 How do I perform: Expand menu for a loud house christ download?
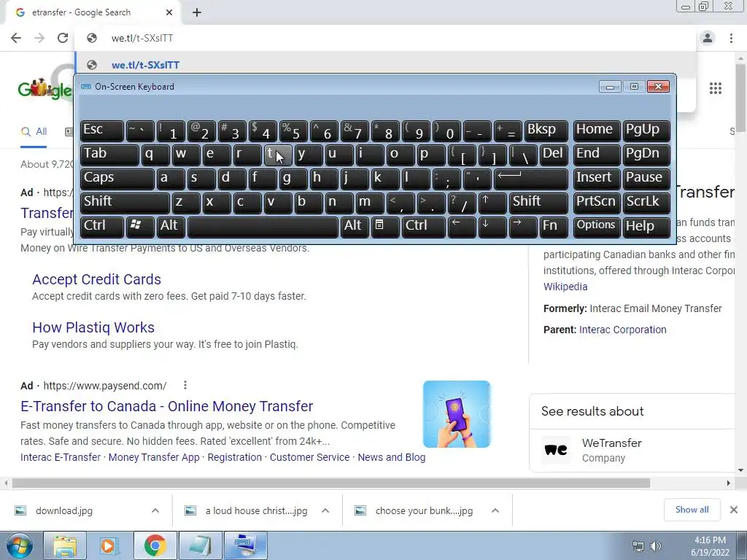point(325,510)
